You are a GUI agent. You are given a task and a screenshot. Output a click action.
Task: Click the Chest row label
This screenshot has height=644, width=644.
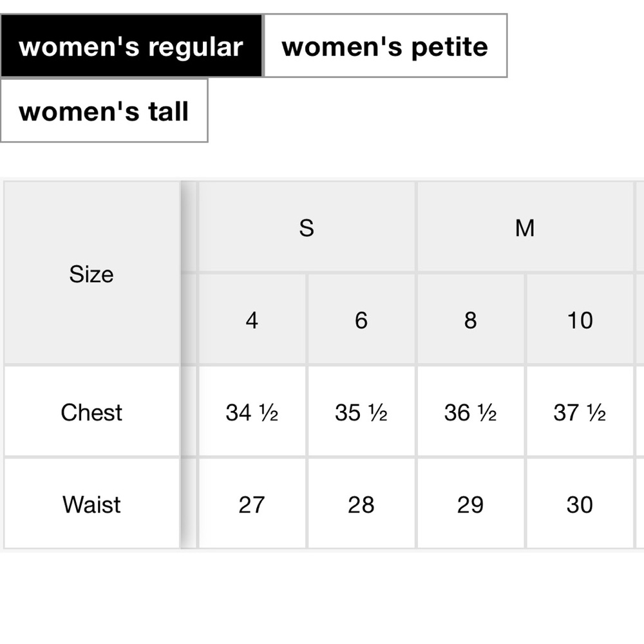tap(91, 412)
